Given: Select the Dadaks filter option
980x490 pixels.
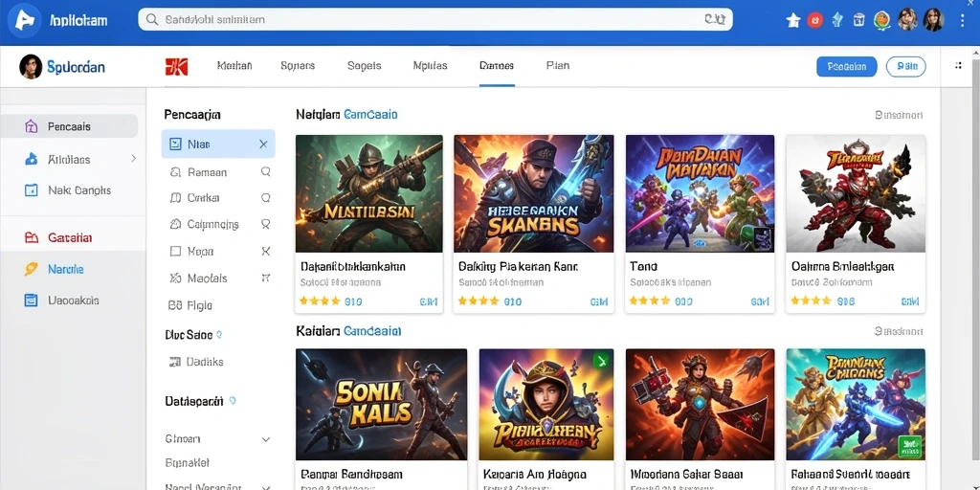Looking at the screenshot, I should coord(196,361).
